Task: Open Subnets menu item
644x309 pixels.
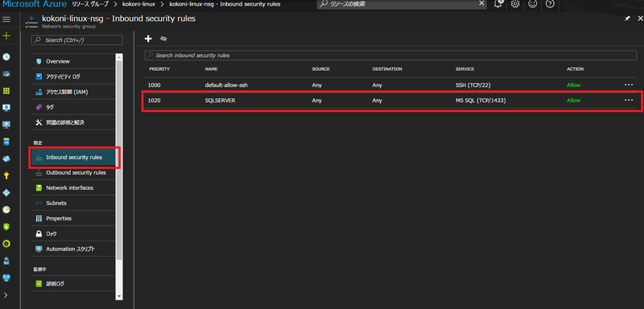Action: tap(73, 203)
